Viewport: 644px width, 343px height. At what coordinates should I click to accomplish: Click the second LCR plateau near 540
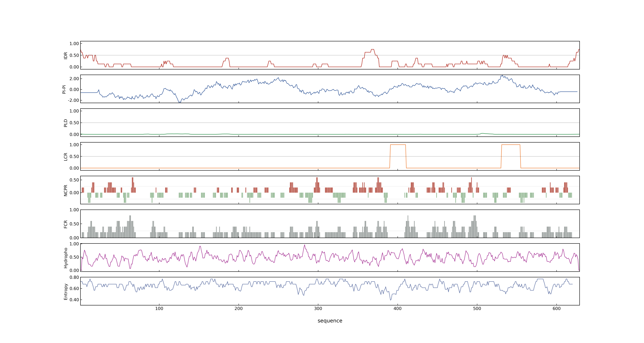[x=511, y=145]
